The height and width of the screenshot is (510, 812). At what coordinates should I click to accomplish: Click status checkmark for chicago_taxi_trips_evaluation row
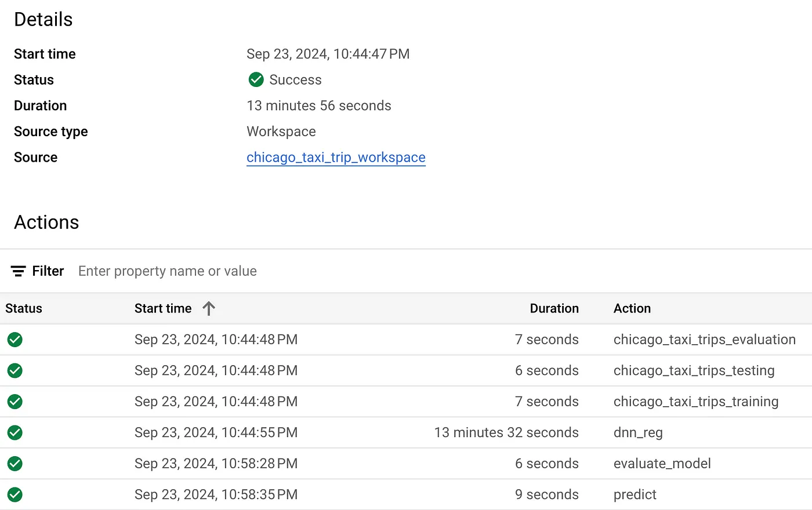point(15,340)
